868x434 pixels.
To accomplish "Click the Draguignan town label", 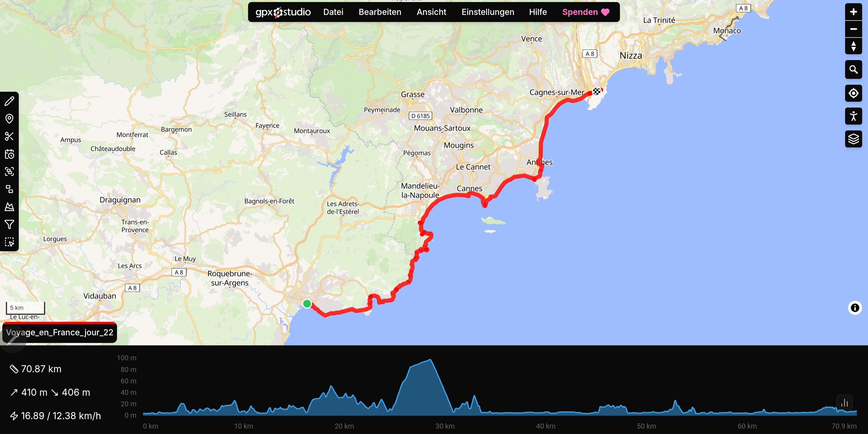I will 120,200.
